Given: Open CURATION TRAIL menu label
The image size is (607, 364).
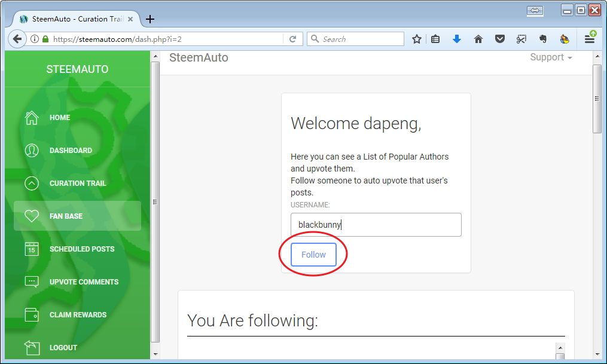Looking at the screenshot, I should [x=78, y=183].
